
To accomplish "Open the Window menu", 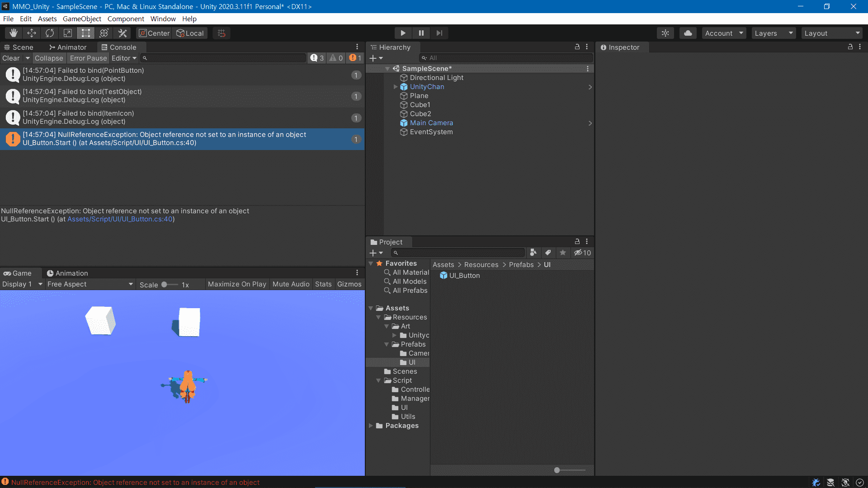I will click(163, 19).
